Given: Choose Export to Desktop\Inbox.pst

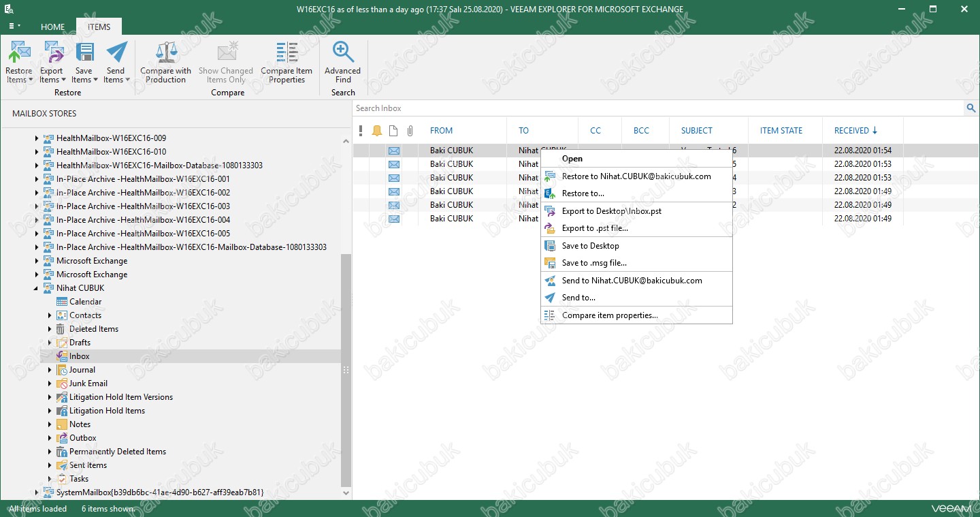Looking at the screenshot, I should tap(636, 211).
